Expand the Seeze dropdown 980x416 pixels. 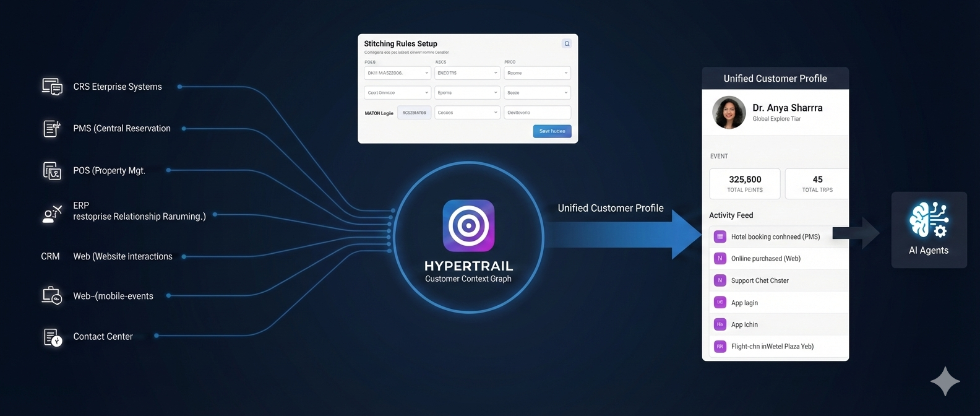[537, 93]
